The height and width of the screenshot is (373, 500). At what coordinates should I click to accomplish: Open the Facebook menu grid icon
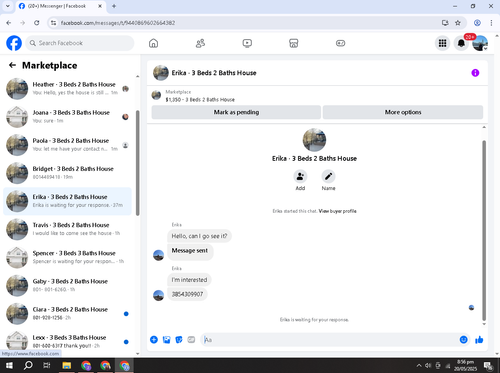point(442,43)
